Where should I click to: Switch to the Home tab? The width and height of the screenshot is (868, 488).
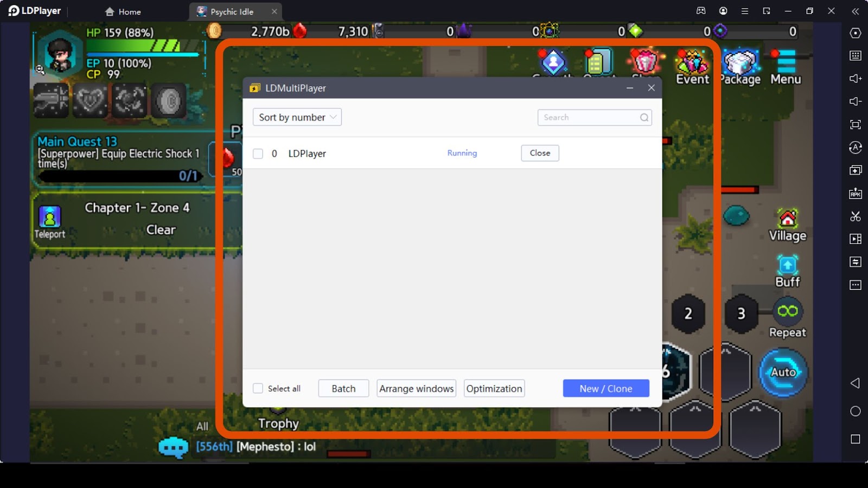click(x=123, y=11)
